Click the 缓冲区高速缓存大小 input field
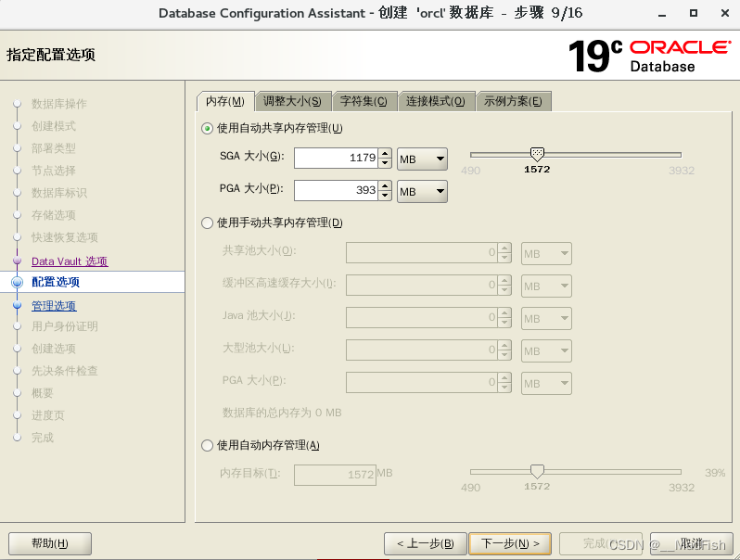This screenshot has height=560, width=740. coord(421,286)
